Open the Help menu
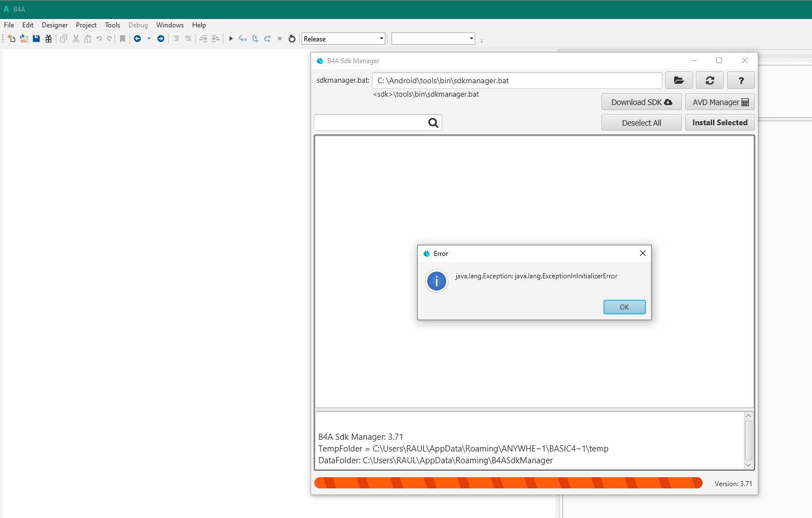812x518 pixels. [x=199, y=25]
